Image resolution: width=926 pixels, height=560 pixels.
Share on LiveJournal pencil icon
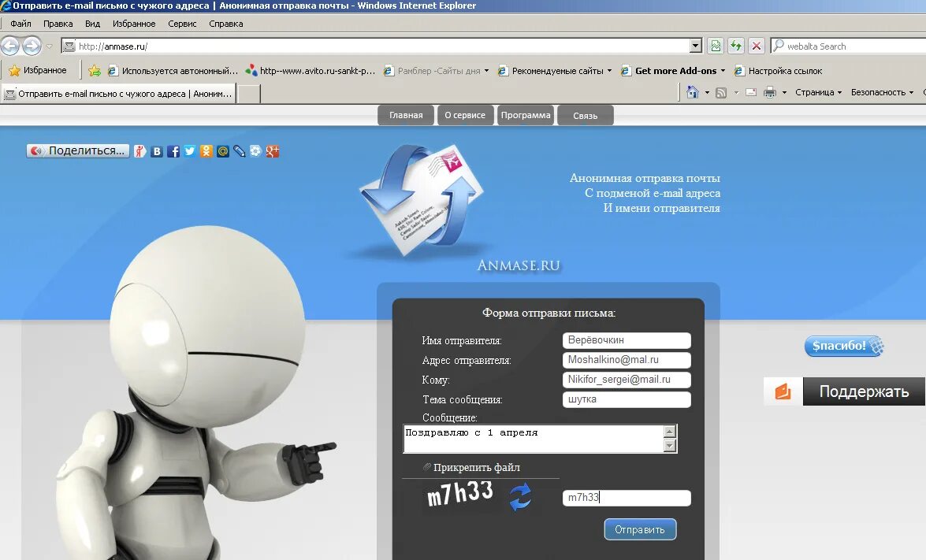coord(239,152)
